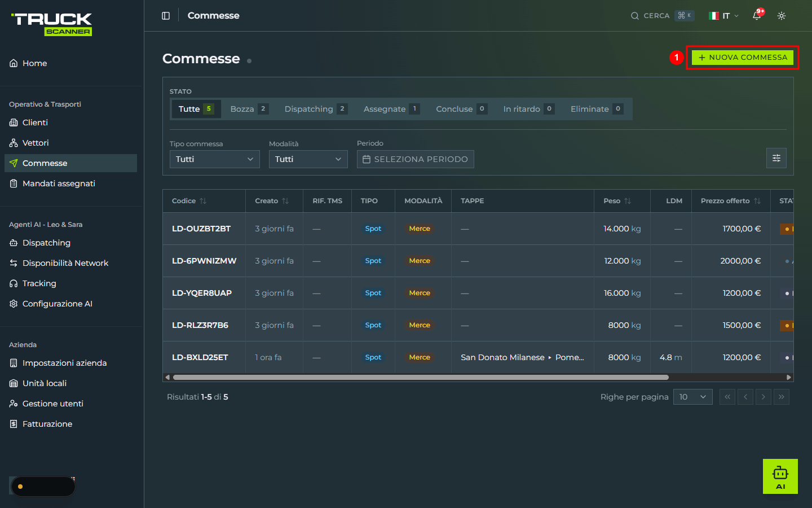This screenshot has height=508, width=812.
Task: Click San Donato Milanese route cell
Action: 522,357
